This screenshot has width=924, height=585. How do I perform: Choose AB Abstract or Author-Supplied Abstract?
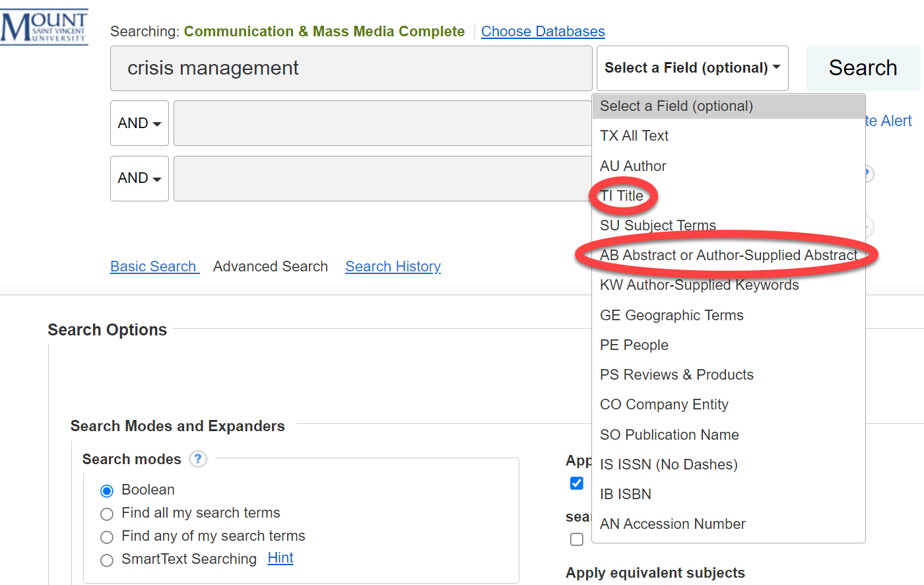click(x=729, y=256)
